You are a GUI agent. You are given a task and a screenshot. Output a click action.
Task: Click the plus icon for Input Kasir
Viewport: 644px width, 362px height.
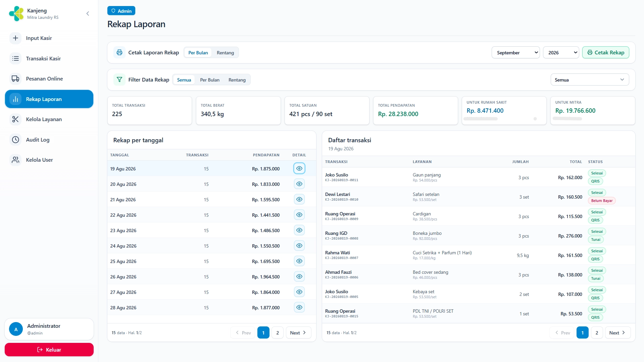pos(15,38)
